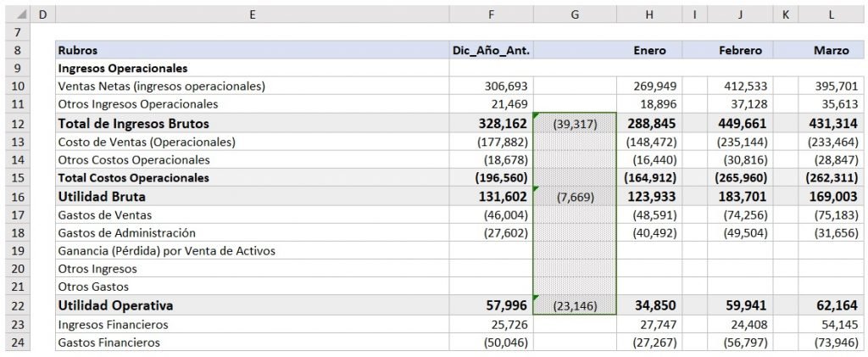Select the Rubros header cell
The width and height of the screenshot is (868, 357).
tap(252, 50)
